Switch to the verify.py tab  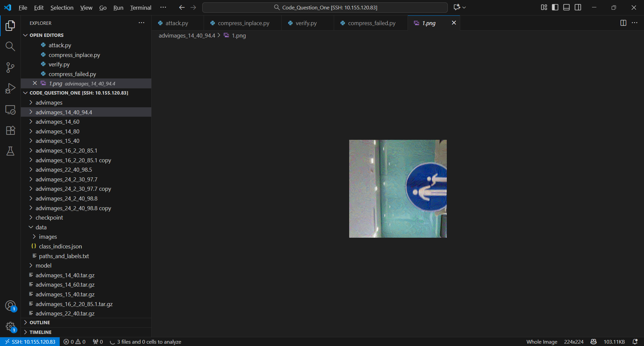[x=306, y=23]
